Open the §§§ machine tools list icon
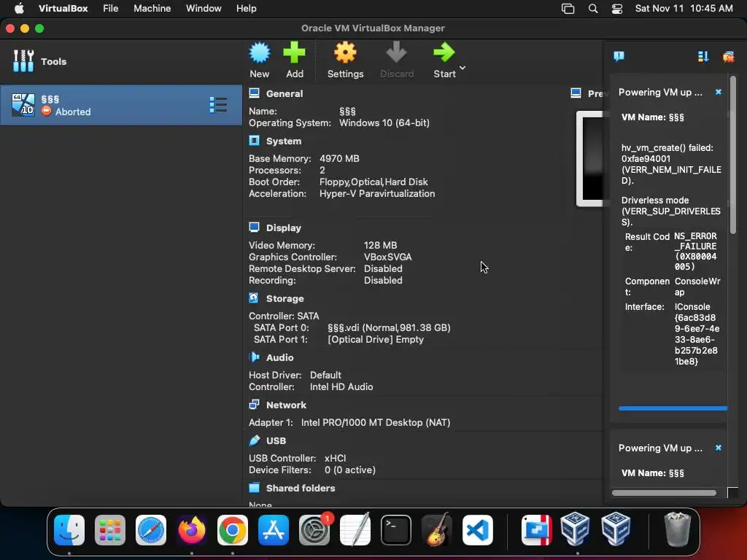This screenshot has height=560, width=747. [x=218, y=105]
